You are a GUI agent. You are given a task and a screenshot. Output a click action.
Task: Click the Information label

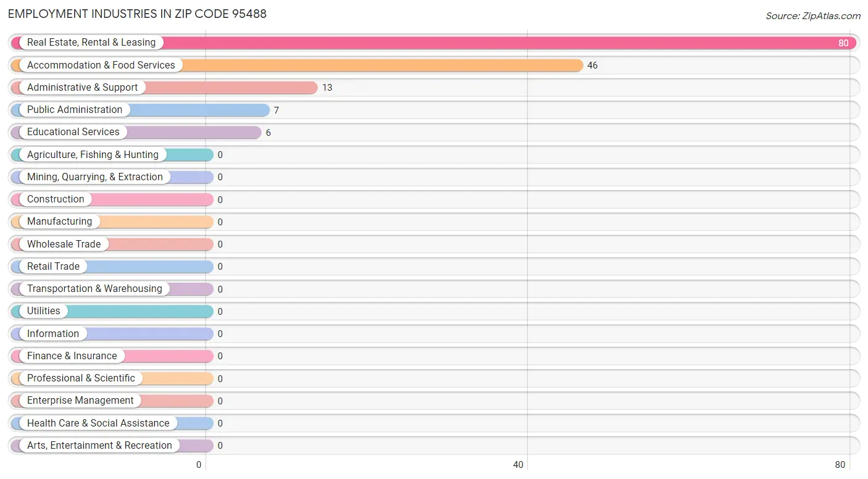(x=53, y=333)
